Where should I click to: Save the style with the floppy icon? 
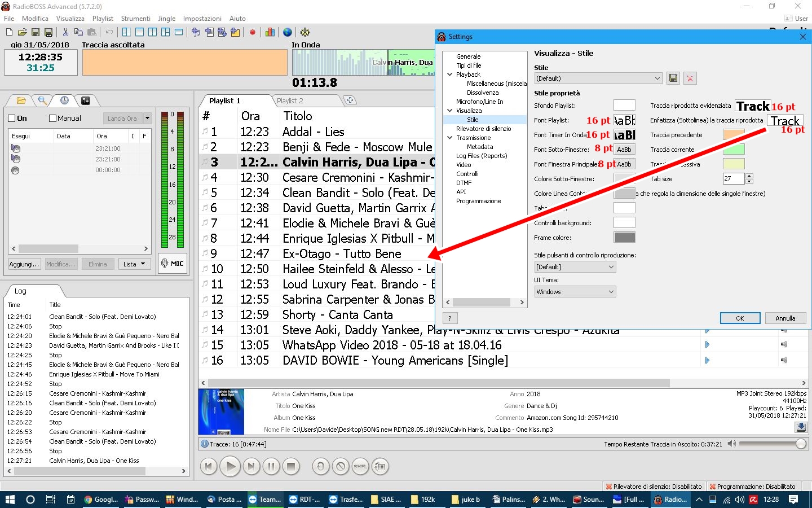[x=673, y=78]
